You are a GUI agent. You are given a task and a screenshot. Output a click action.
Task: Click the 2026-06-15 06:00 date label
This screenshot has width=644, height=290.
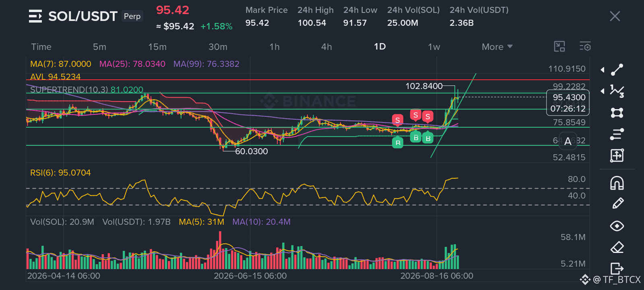point(250,276)
